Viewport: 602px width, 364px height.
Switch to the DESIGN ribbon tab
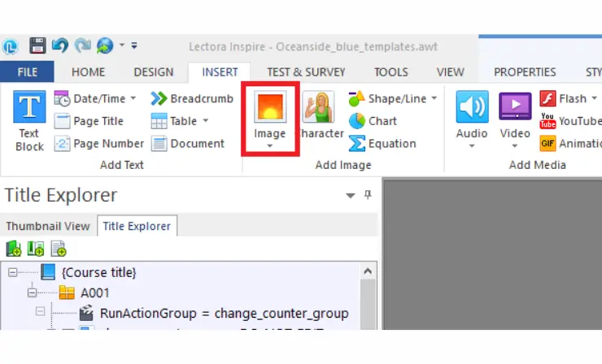[x=154, y=72]
